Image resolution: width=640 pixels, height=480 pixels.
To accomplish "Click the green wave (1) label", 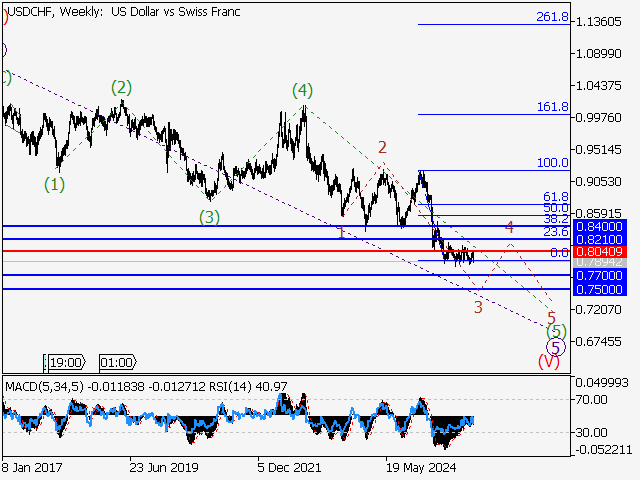I will [x=54, y=184].
